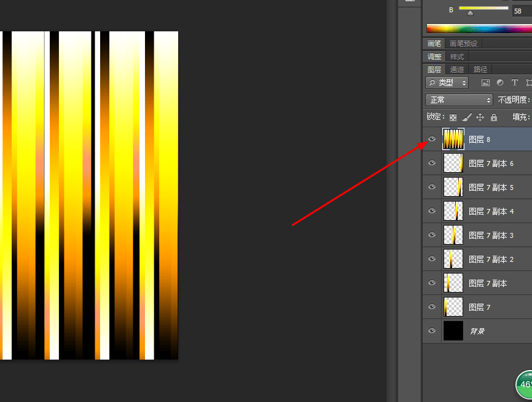Select the shape layer filter icon
The image size is (532, 402).
pyautogui.click(x=528, y=82)
